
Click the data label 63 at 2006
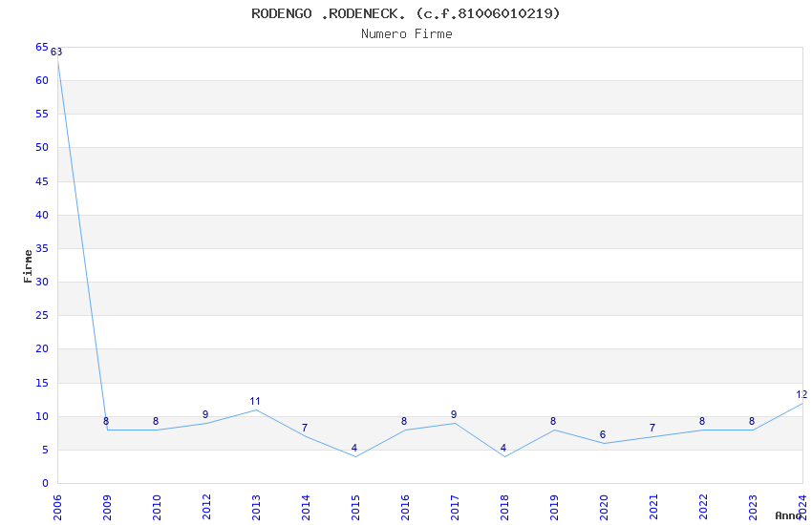click(56, 52)
